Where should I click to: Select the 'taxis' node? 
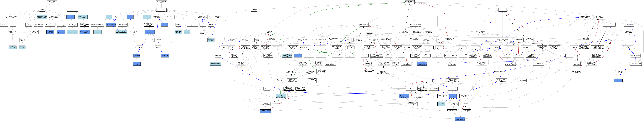[x=224, y=47]
